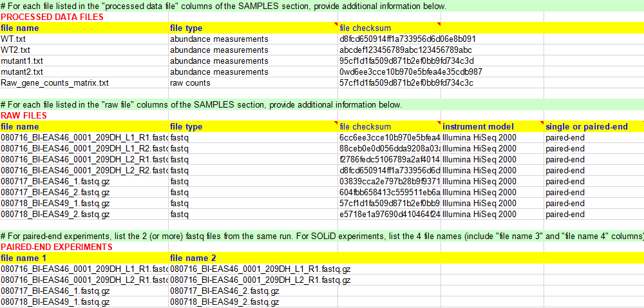The image size is (644, 308).
Task: Click 080718_BI-EAS49_1.fastq.gz in the RAW FILES list
Action: point(55,204)
